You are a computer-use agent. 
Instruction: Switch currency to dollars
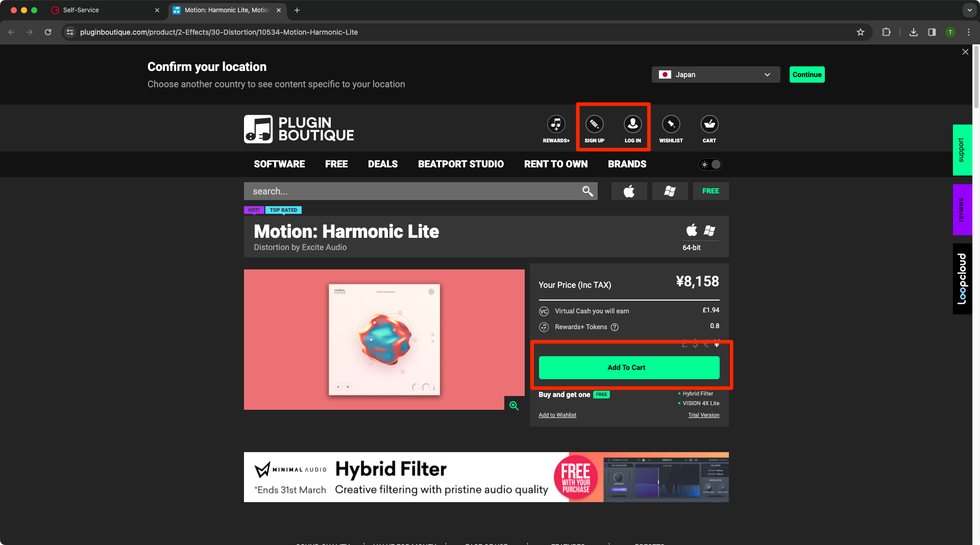695,344
